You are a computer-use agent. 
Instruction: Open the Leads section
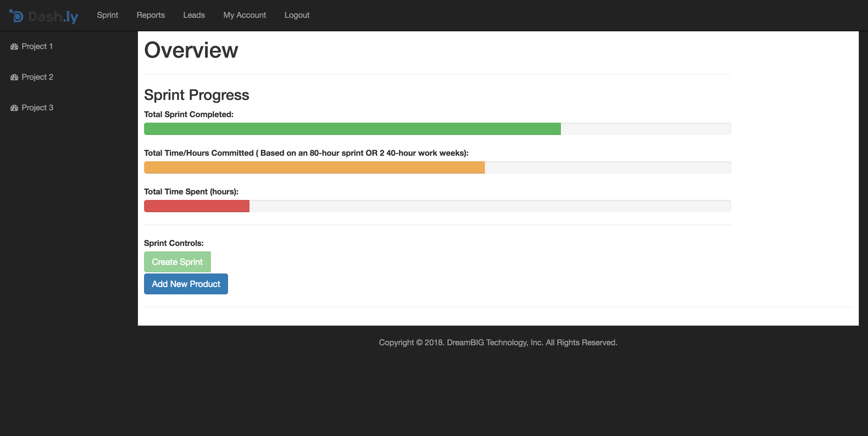194,15
